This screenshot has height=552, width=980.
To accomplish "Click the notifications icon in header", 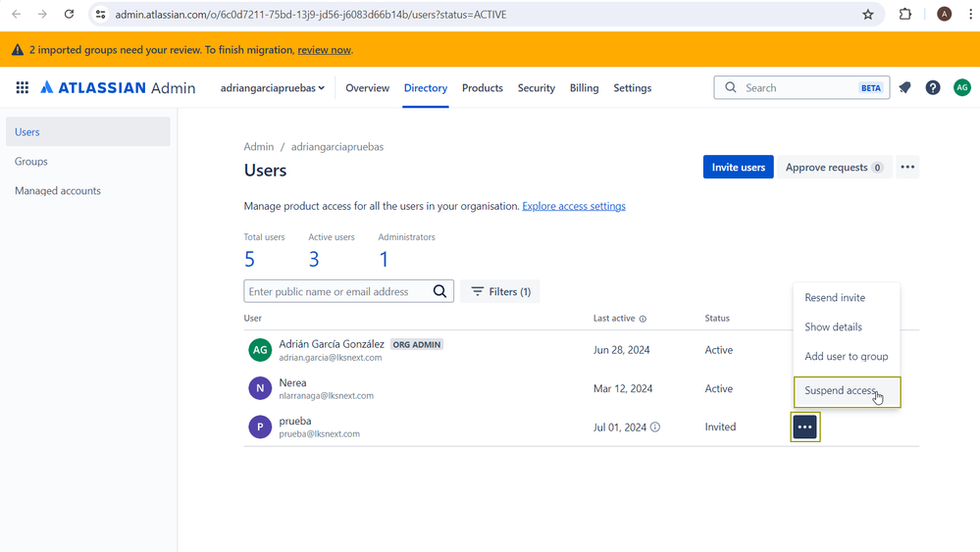I will 904,88.
